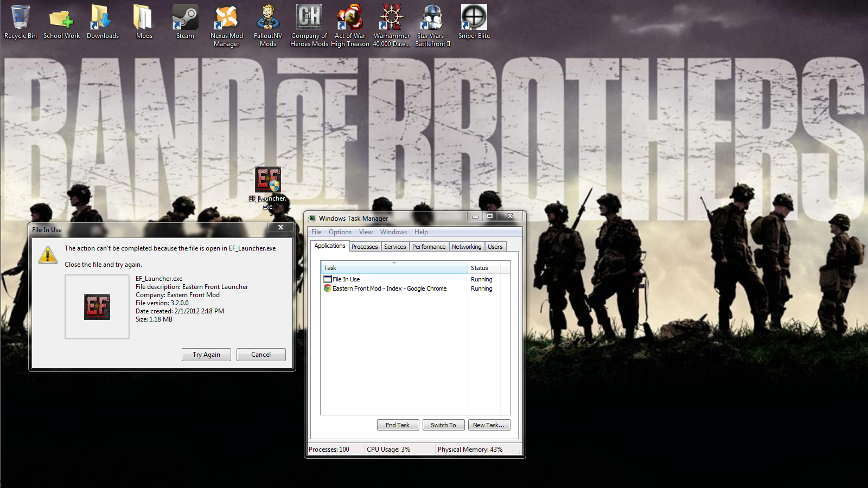Select the School Work folder icon
This screenshot has height=488, width=868.
(x=61, y=22)
